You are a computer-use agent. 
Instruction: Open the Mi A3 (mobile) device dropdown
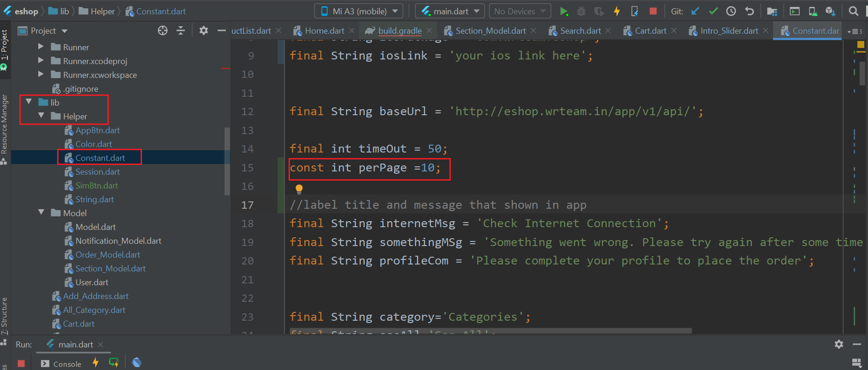click(359, 12)
